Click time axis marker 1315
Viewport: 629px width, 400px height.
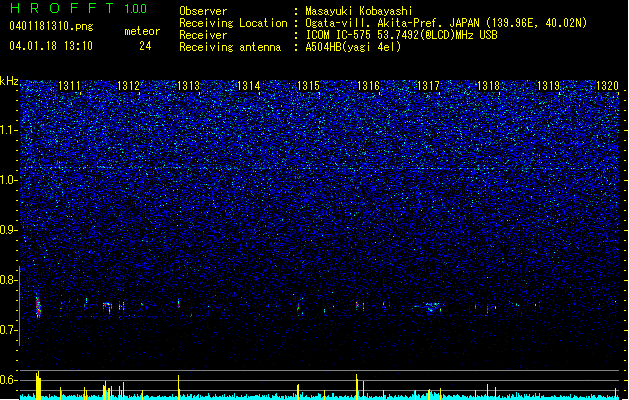tap(308, 86)
